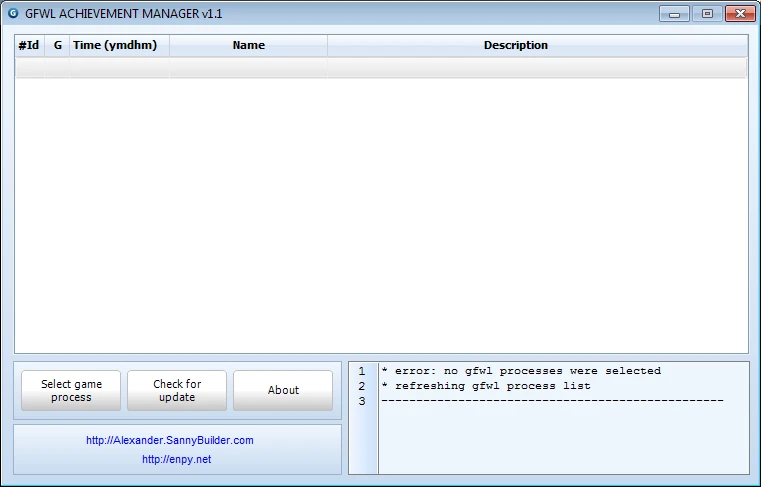Click the dashed separator log line 3
The image size is (761, 487).
pos(552,401)
